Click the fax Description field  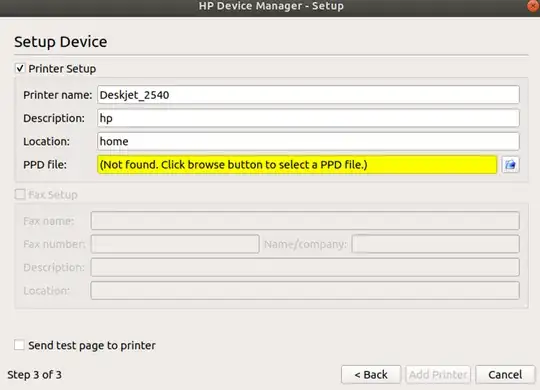(x=305, y=267)
